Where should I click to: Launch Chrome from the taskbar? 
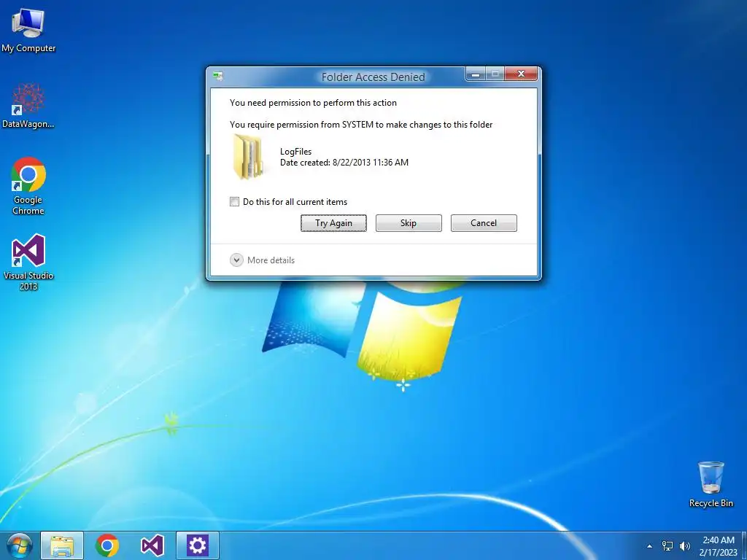pyautogui.click(x=107, y=545)
